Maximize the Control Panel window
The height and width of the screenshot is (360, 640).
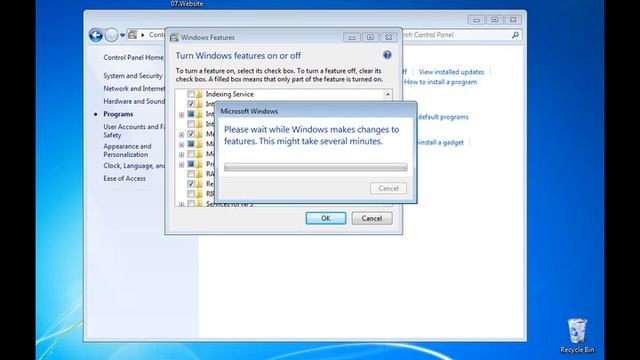point(495,20)
